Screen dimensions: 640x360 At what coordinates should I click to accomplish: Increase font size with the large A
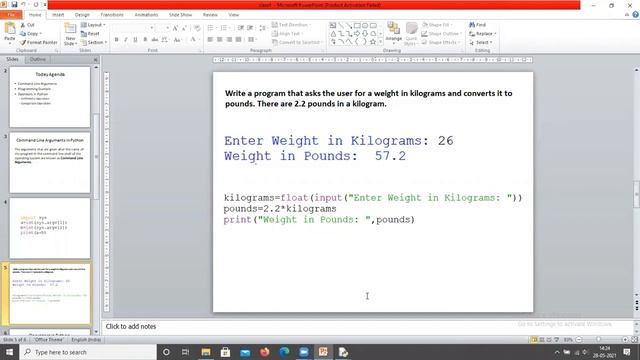(x=175, y=28)
